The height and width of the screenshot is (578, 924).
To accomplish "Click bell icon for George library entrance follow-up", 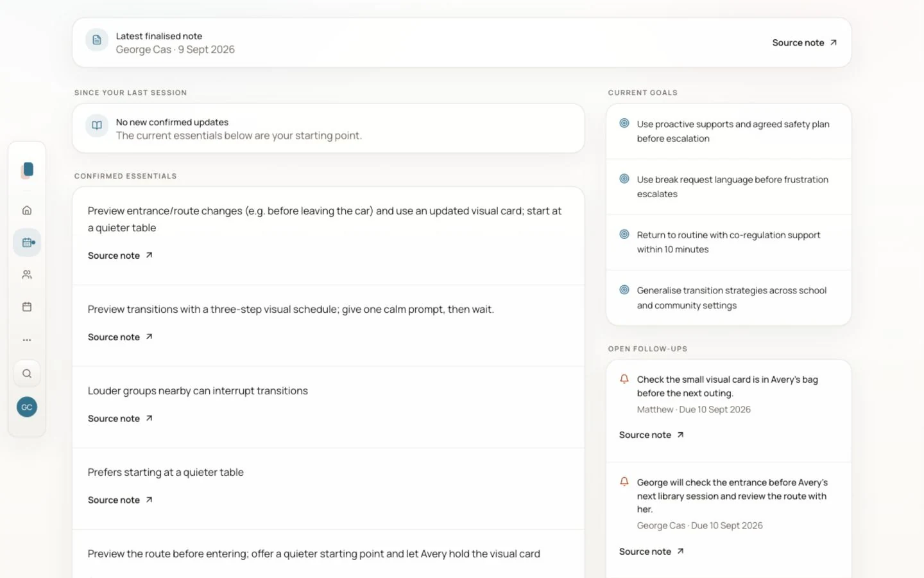I will click(x=624, y=482).
